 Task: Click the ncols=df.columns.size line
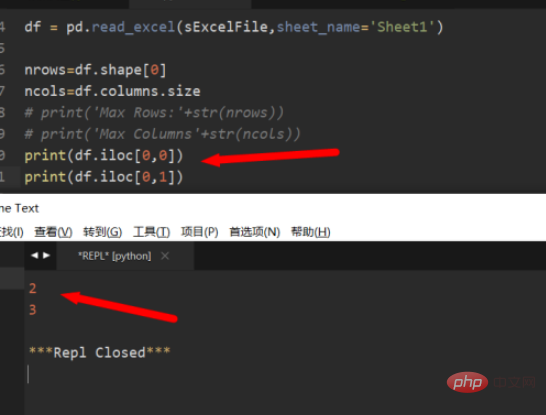click(112, 91)
